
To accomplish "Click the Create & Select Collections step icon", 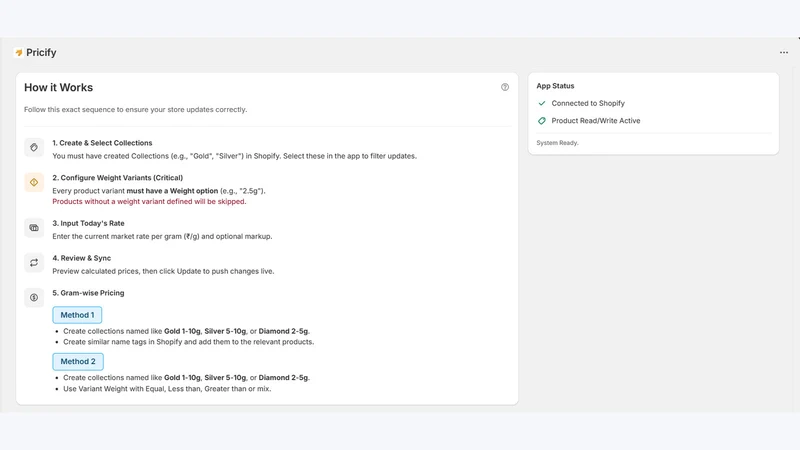I will [x=34, y=147].
